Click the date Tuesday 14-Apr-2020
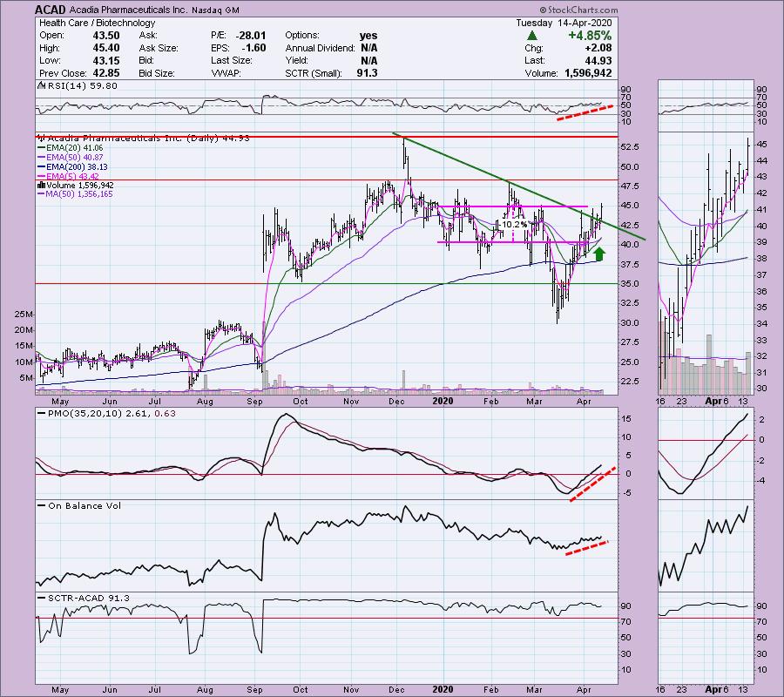Screen dimensions: 784x697 point(564,23)
